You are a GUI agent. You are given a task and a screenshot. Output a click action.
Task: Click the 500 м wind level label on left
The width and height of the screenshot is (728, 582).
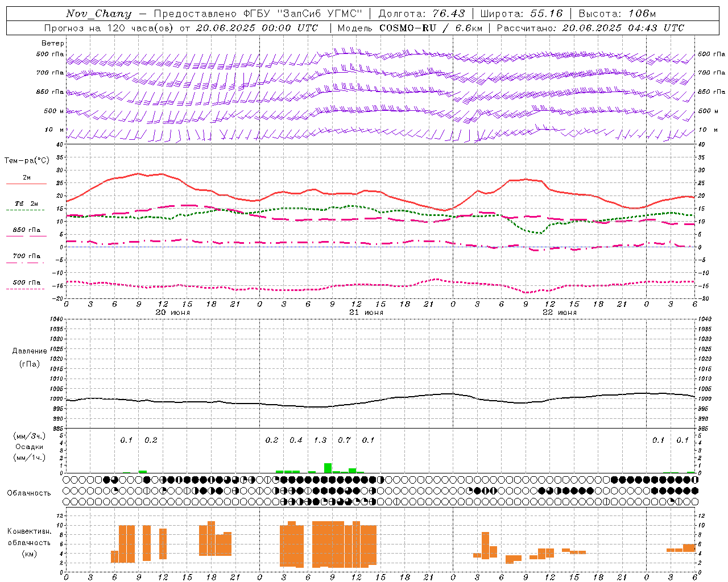(54, 111)
